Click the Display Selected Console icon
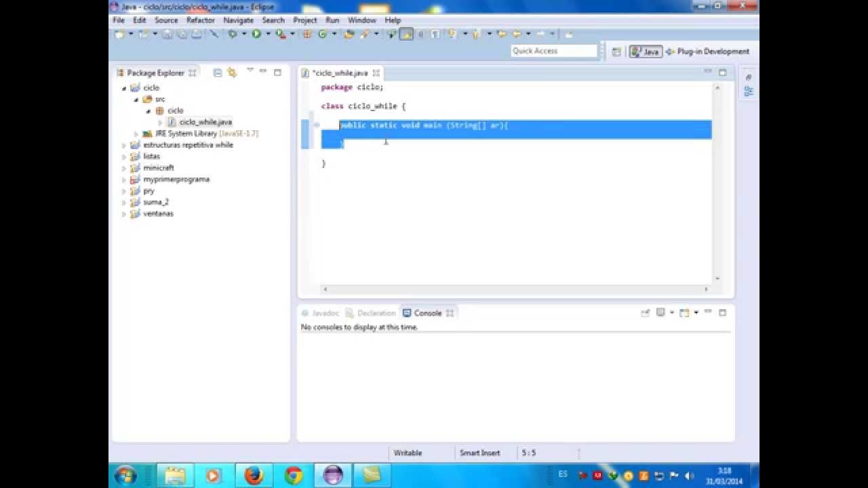Viewport: 868px width, 488px height. pyautogui.click(x=660, y=312)
